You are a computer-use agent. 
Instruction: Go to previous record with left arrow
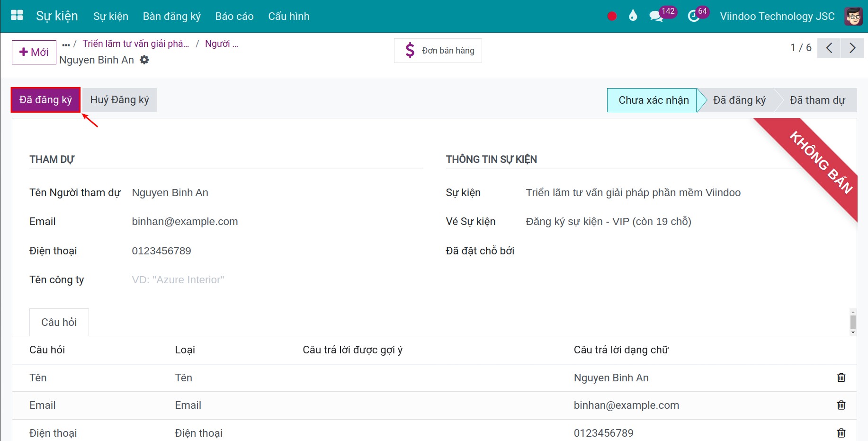tap(829, 48)
